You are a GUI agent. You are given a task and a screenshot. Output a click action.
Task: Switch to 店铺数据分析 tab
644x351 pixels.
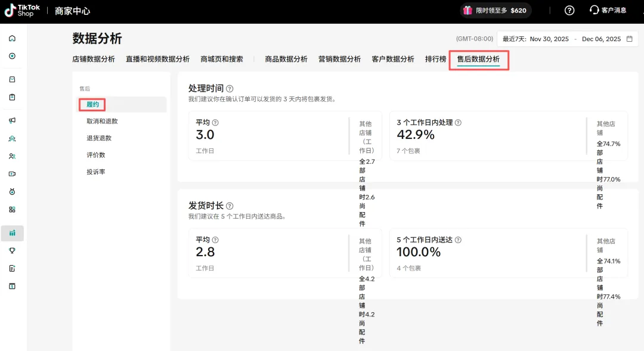point(94,59)
